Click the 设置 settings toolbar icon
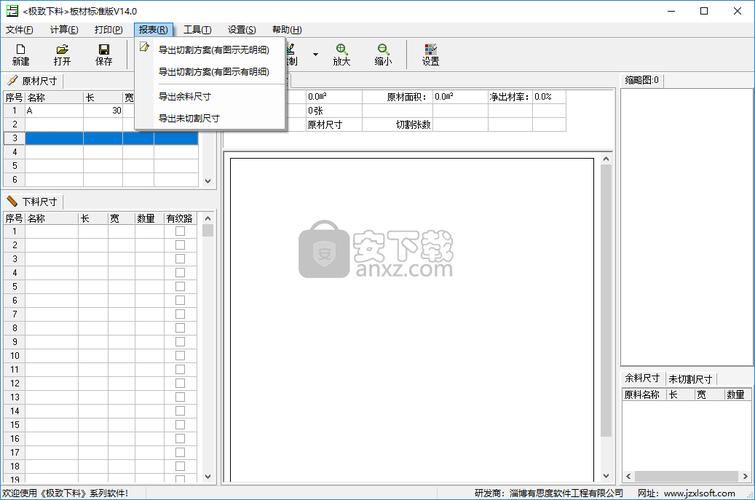Viewport: 755px width, 500px height. 430,54
